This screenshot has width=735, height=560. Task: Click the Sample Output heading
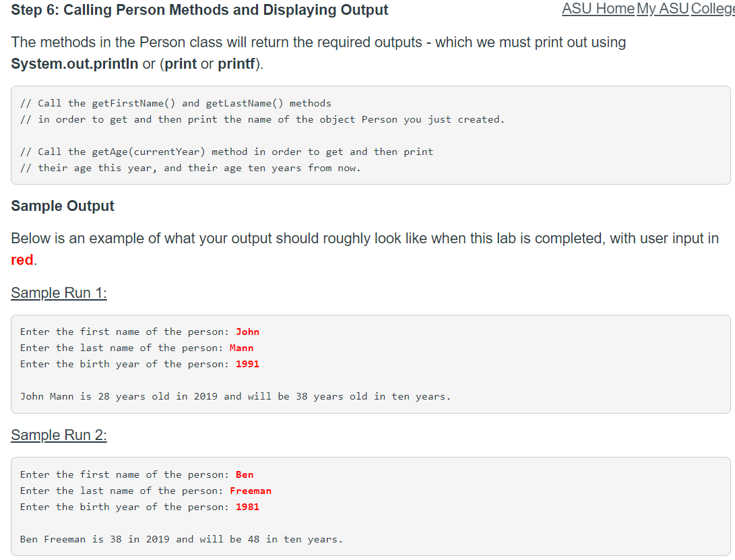[x=62, y=206]
